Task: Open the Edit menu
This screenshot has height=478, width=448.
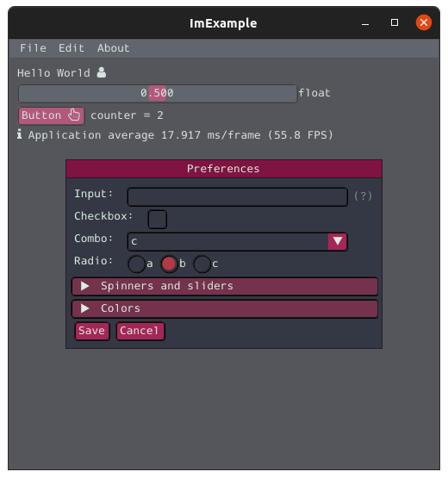Action: 72,48
